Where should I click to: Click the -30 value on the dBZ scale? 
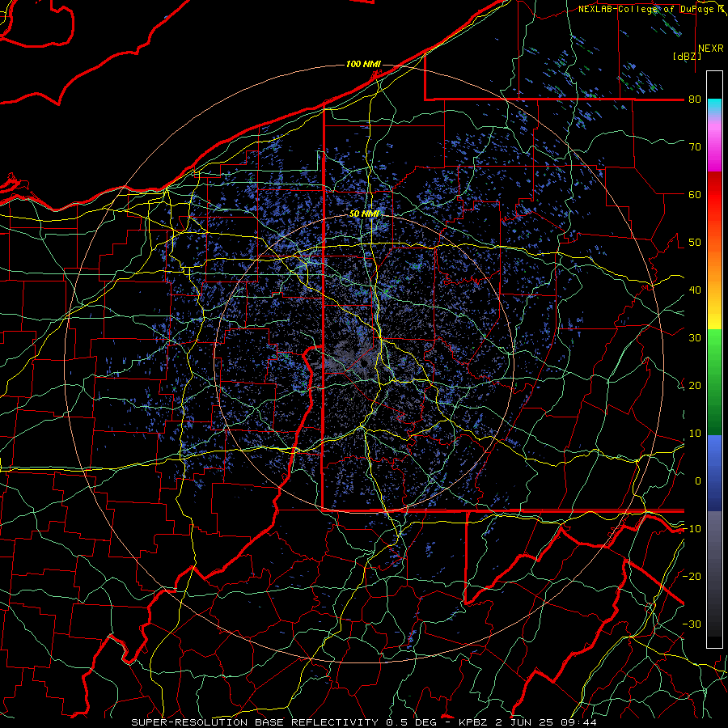tap(692, 624)
